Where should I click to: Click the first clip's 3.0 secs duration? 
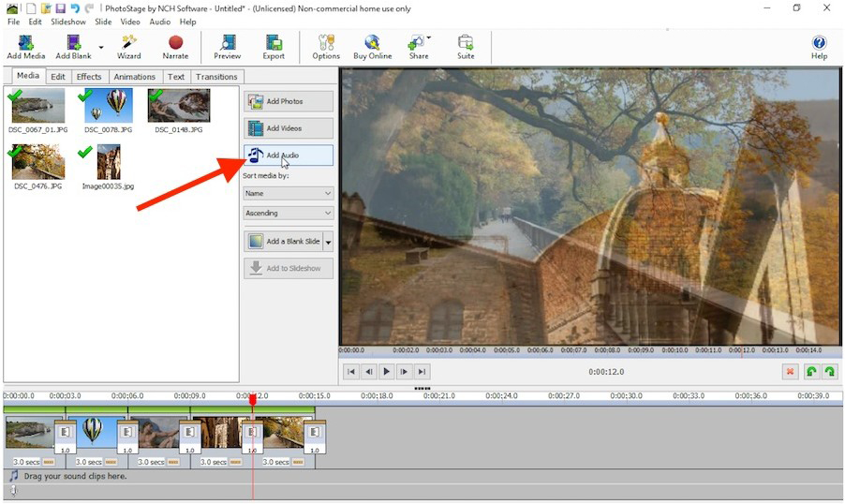[26, 462]
